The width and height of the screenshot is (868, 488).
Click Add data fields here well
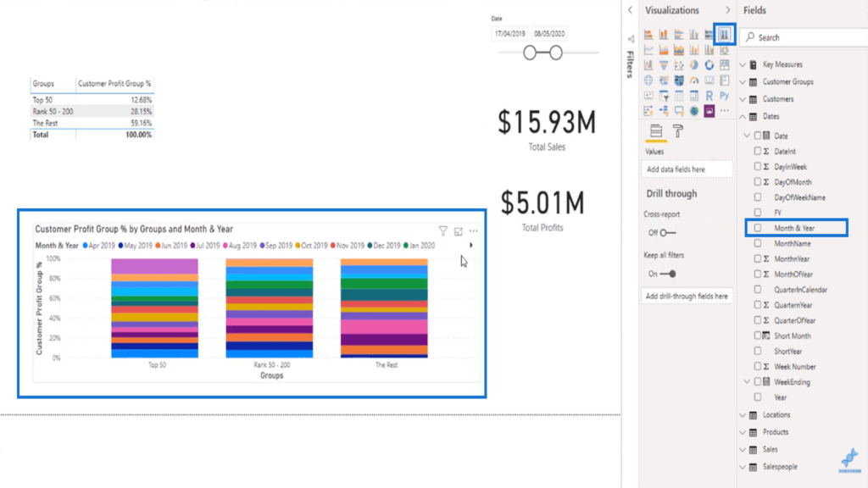point(687,169)
